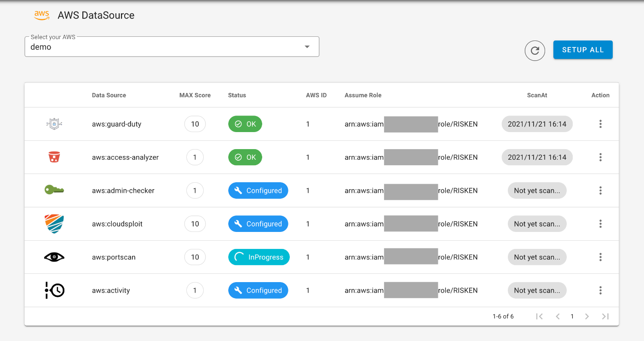Click the SETUP ALL button

point(583,50)
